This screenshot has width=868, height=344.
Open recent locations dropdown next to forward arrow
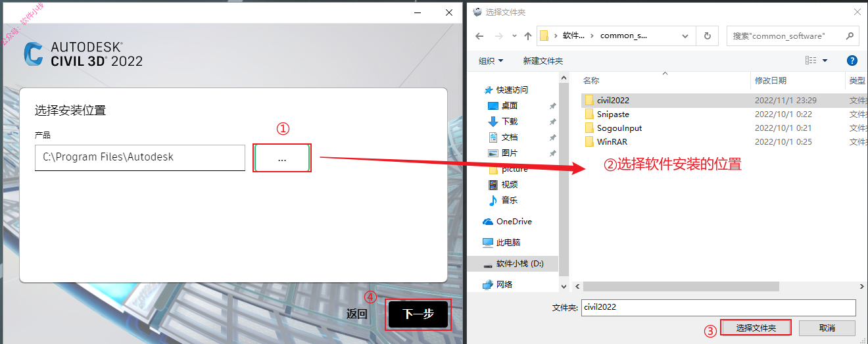(x=514, y=36)
